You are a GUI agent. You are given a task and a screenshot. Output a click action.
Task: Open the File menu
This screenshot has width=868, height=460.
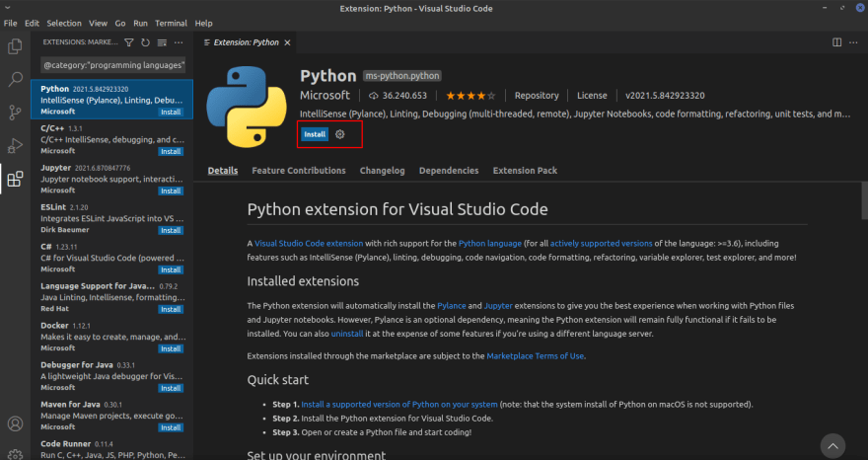click(11, 24)
